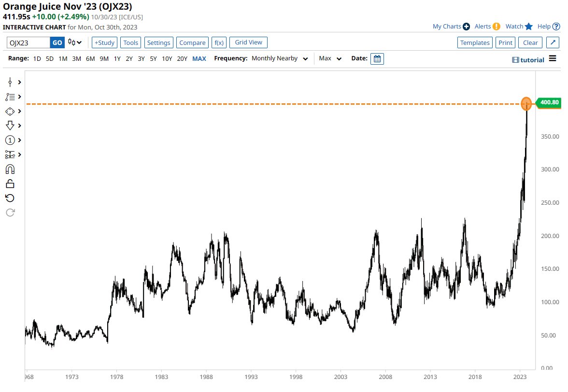Select the circled number one tool
Screen dimensions: 568x392
[10, 140]
